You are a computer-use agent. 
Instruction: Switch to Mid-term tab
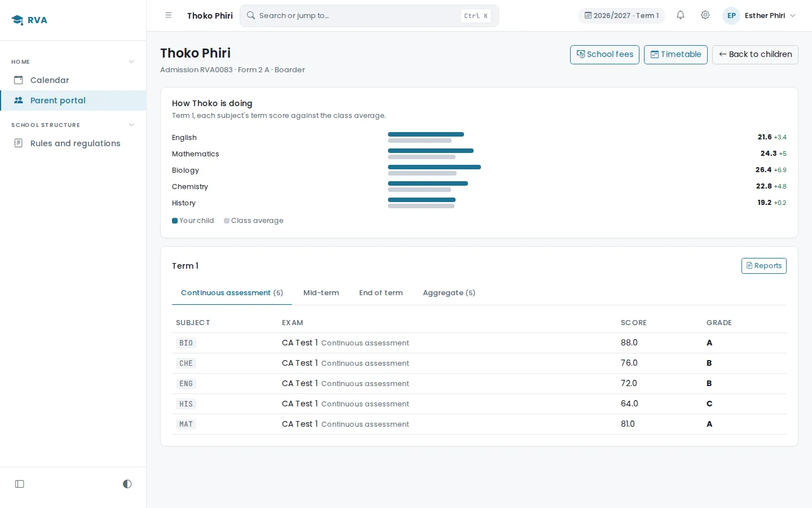[x=321, y=293]
